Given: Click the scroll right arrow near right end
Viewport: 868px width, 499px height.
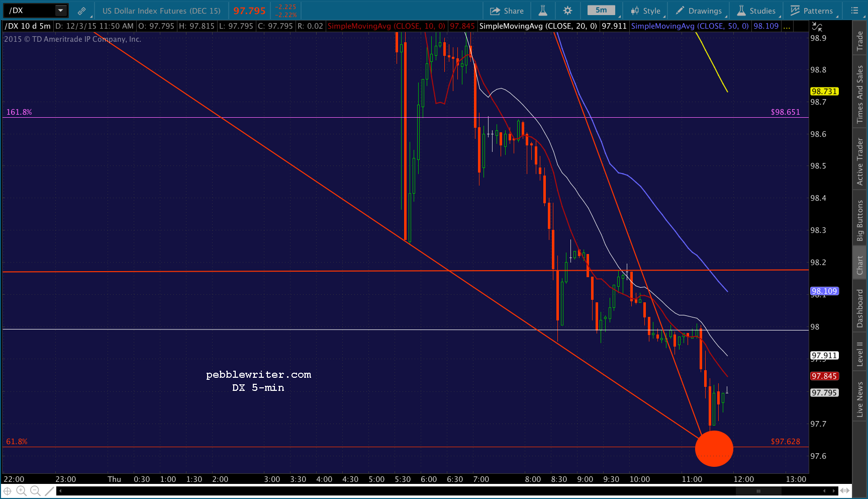Looking at the screenshot, I should tap(834, 491).
